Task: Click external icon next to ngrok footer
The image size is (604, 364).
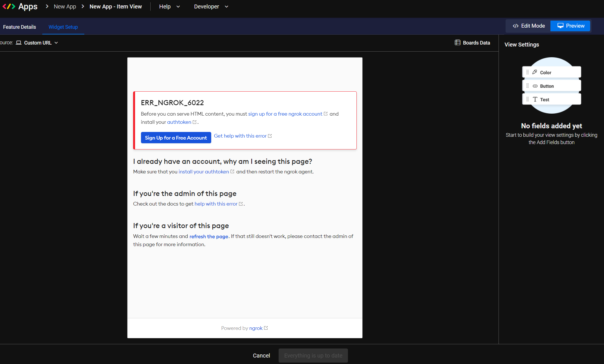Action: click(x=266, y=328)
